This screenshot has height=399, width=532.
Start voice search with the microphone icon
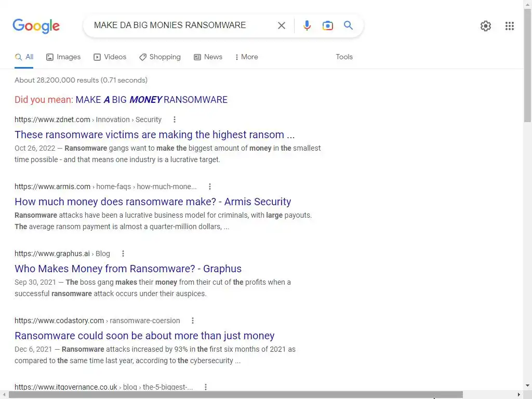(307, 25)
